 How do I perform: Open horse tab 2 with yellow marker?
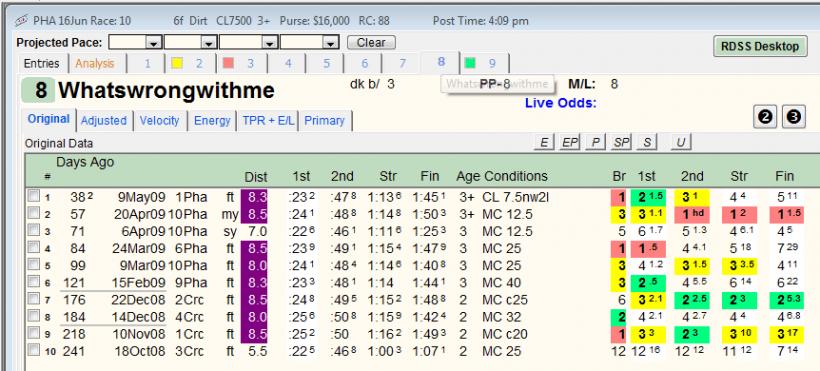coord(191,64)
